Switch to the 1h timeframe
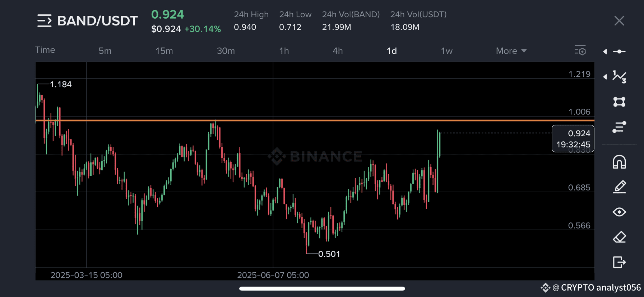The image size is (644, 297). (x=284, y=51)
